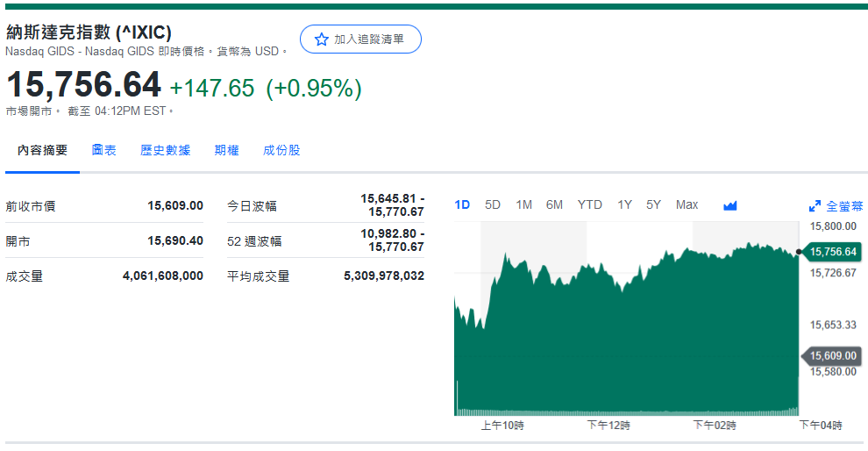Select the 內容摘要 tab
Viewport: 868px width, 451px height.
pos(42,150)
